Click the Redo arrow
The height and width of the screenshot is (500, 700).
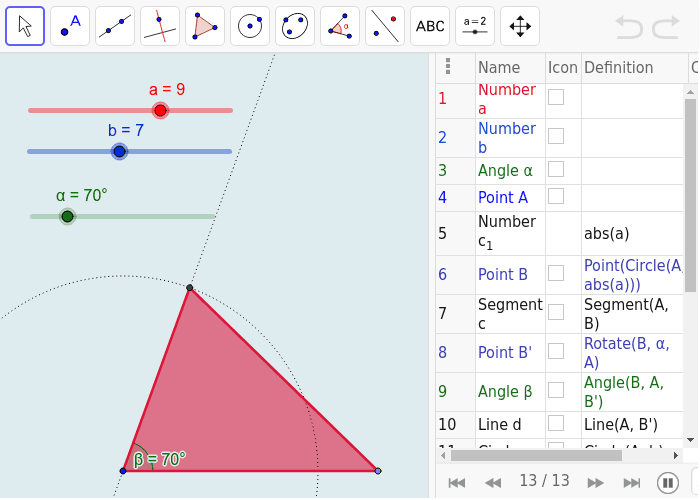tap(666, 27)
